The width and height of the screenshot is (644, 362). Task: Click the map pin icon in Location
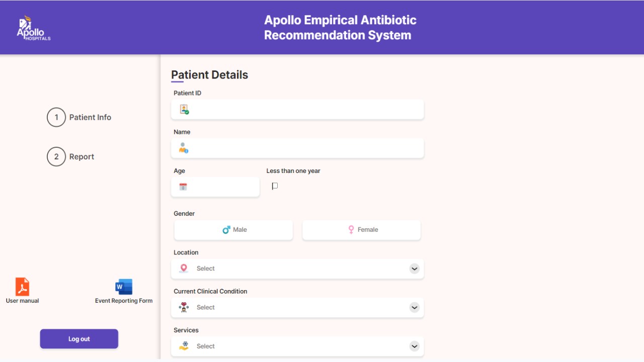click(184, 268)
